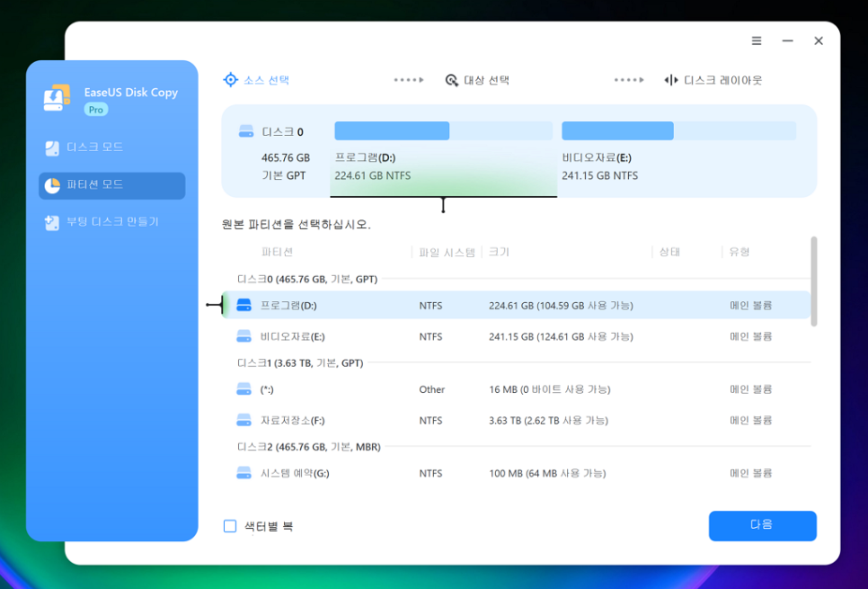Open 부팅 디스크 만들기 in sidebar
868x589 pixels.
click(x=111, y=222)
